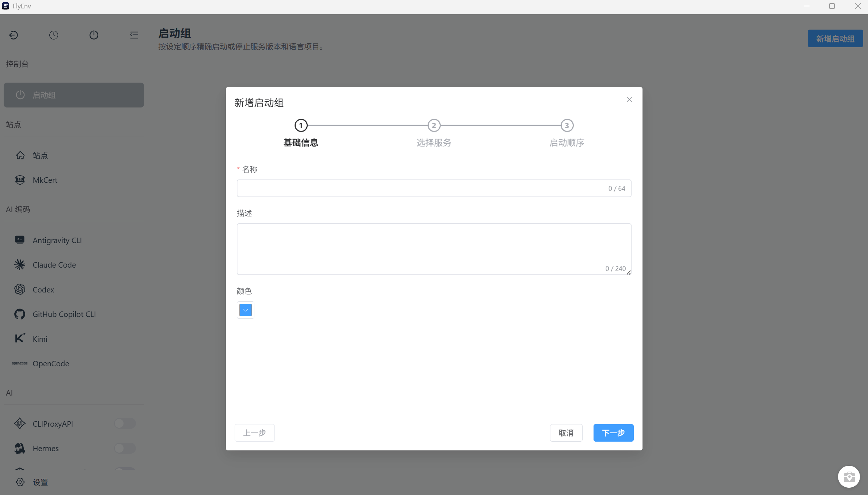Click the Hermes head icon
The height and width of the screenshot is (495, 868).
point(20,448)
